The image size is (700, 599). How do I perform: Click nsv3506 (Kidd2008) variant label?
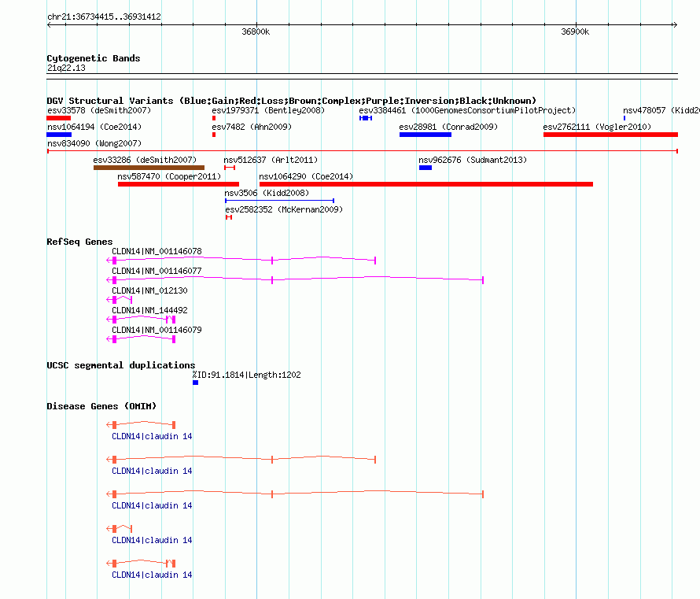(x=267, y=193)
